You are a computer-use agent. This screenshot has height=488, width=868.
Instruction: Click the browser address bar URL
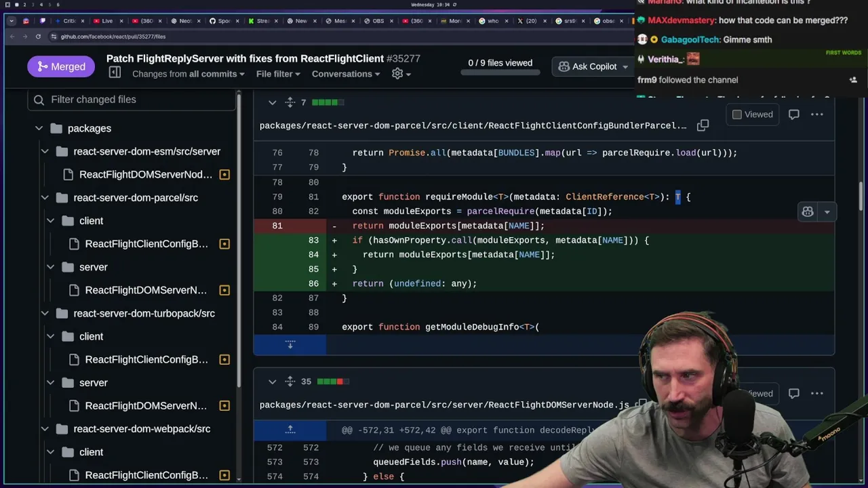click(113, 37)
